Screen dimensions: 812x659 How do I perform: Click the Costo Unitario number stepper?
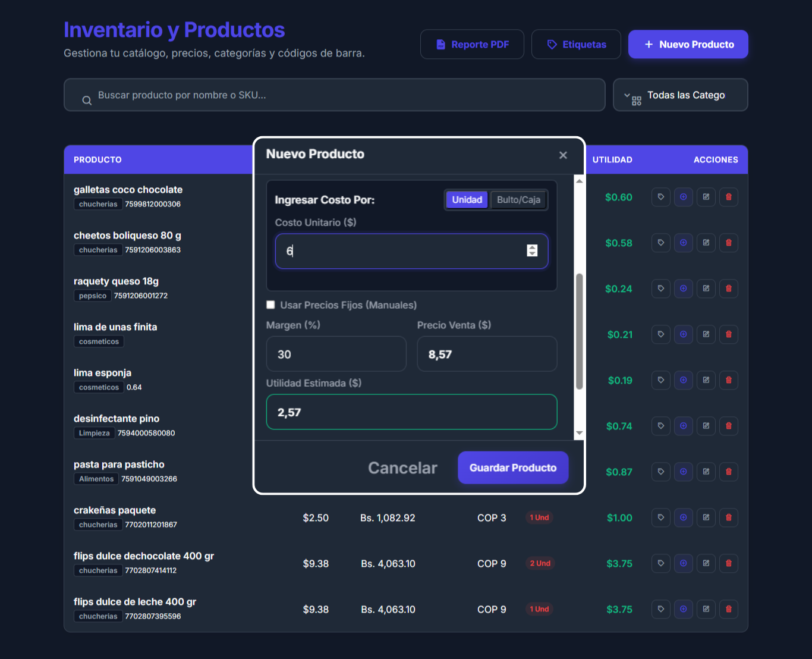tap(532, 251)
